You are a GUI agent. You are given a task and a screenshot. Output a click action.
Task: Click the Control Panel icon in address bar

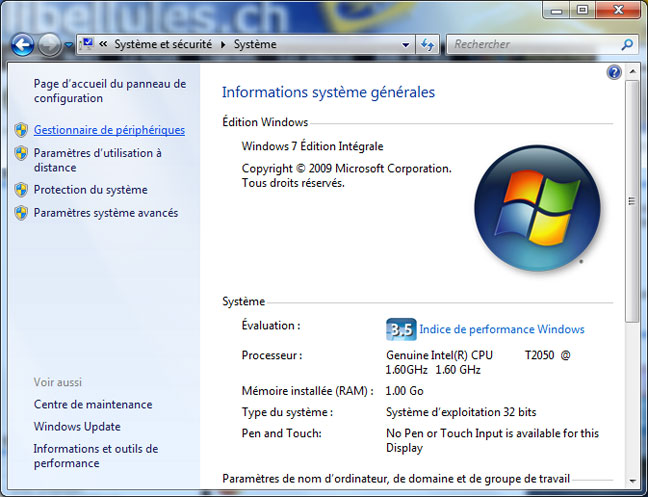point(87,44)
